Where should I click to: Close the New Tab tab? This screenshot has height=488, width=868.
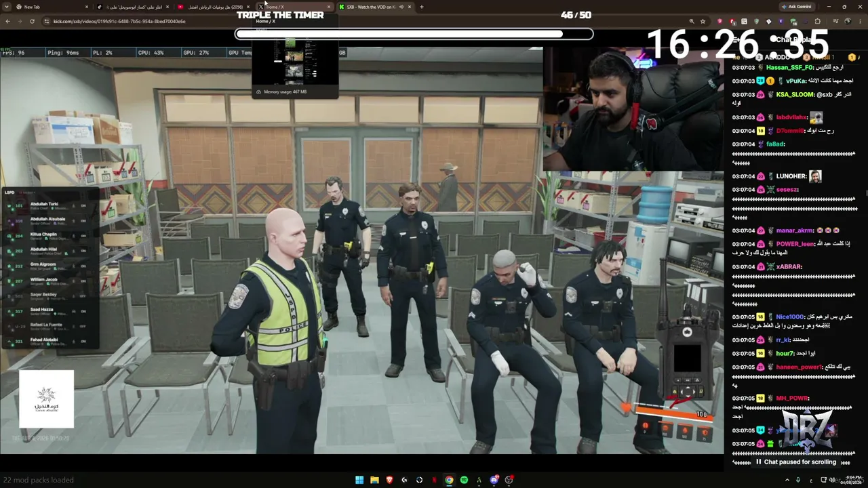tap(87, 7)
